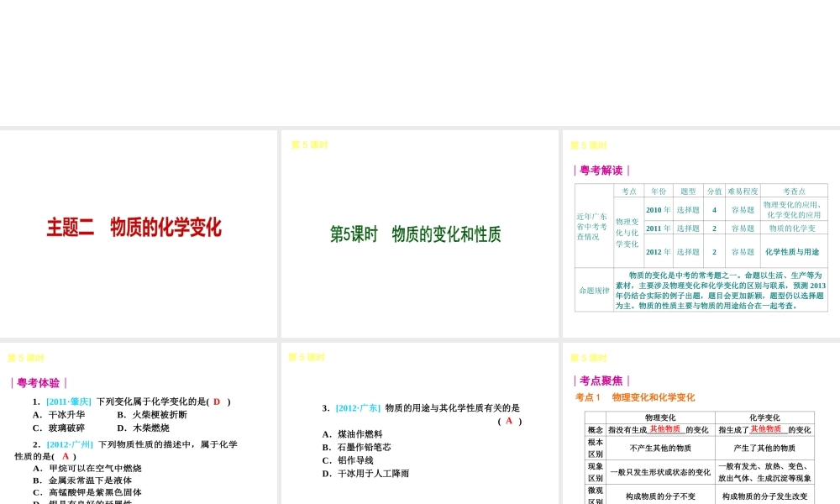
Task: Click 考点1 物理变化和化学变化 subtitle
Action: [x=635, y=397]
